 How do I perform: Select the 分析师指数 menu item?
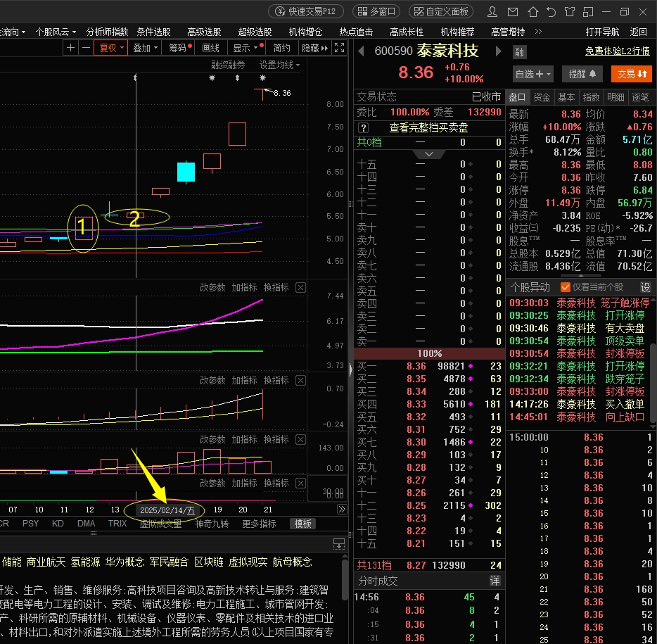(x=107, y=32)
